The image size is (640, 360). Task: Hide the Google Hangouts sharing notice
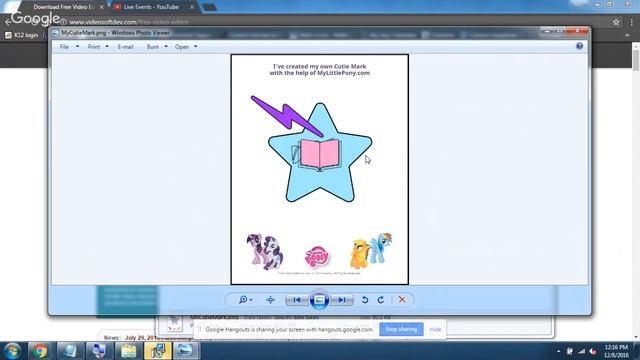click(x=435, y=329)
